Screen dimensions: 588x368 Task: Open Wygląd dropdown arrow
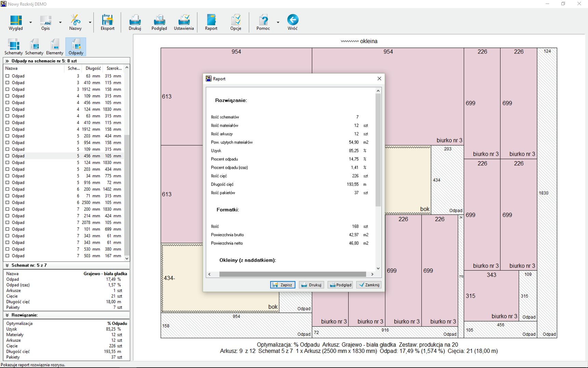[30, 22]
